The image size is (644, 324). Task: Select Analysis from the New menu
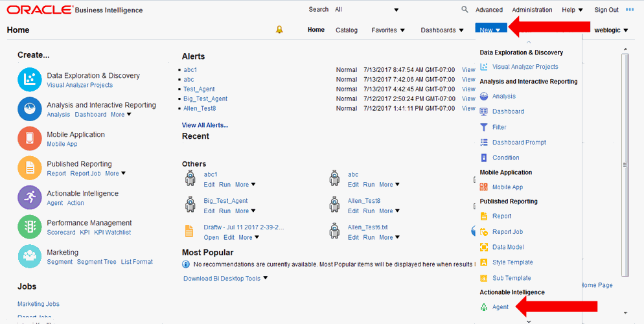[503, 96]
